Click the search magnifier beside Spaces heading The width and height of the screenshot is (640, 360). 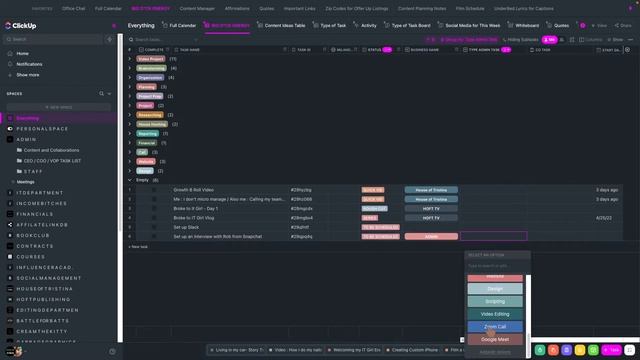click(x=101, y=93)
